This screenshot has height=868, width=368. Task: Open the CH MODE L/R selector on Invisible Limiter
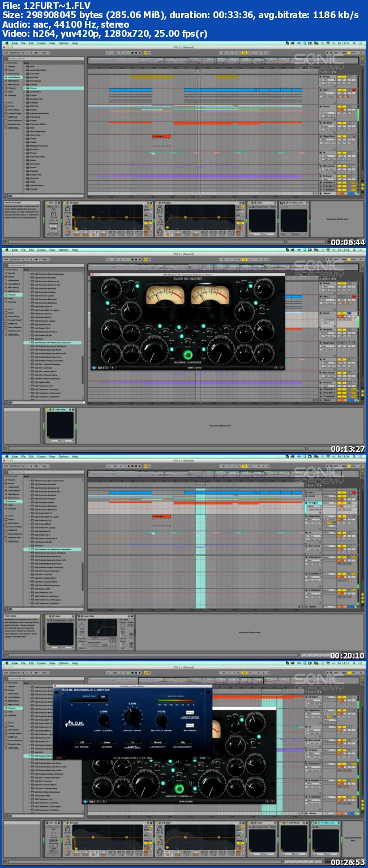point(82,742)
